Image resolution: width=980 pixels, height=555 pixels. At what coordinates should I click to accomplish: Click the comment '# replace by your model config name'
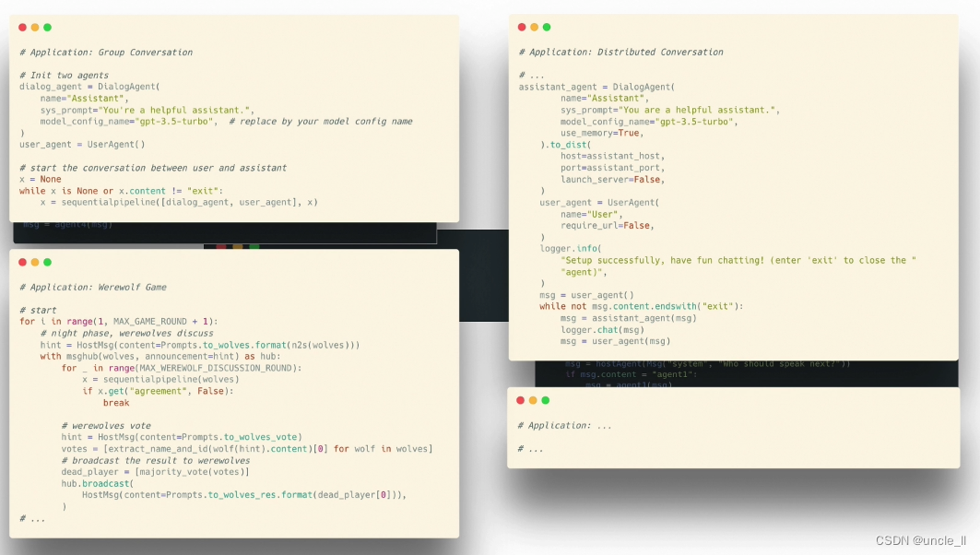pyautogui.click(x=321, y=122)
